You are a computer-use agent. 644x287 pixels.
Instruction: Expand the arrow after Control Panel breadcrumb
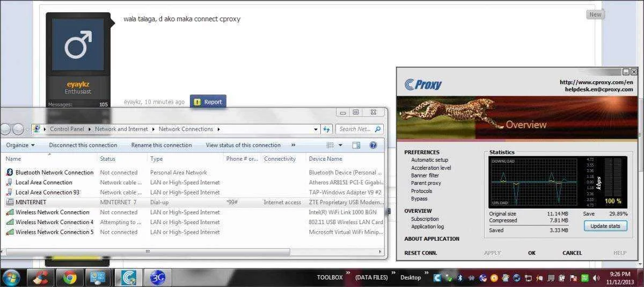pyautogui.click(x=89, y=129)
